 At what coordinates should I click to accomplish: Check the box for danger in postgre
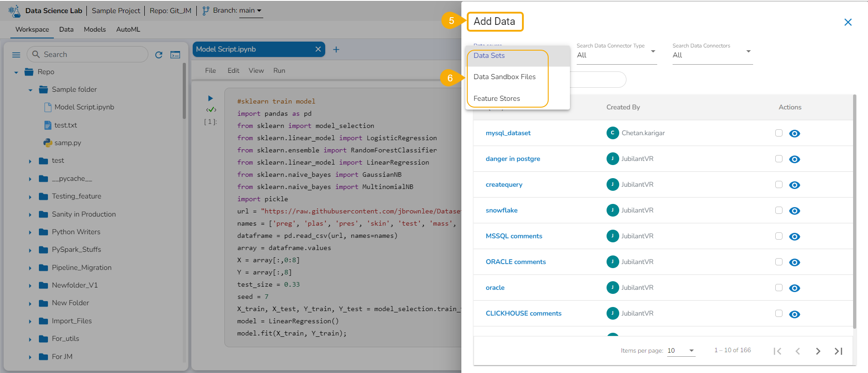click(778, 159)
